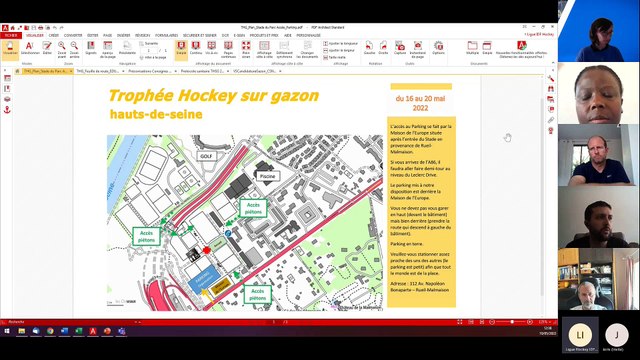640x360 pixels.
Task: Enable the Continu scrolling layout
Action: point(196,48)
